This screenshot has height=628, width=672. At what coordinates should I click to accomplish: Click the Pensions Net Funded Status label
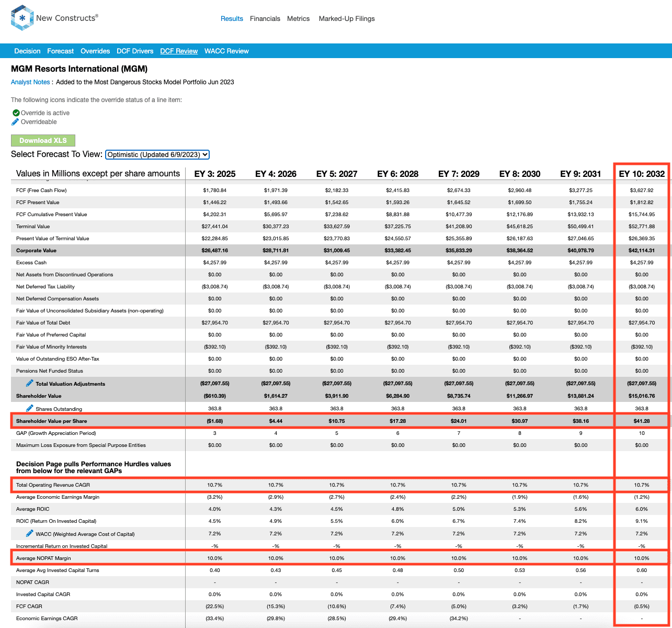50,371
